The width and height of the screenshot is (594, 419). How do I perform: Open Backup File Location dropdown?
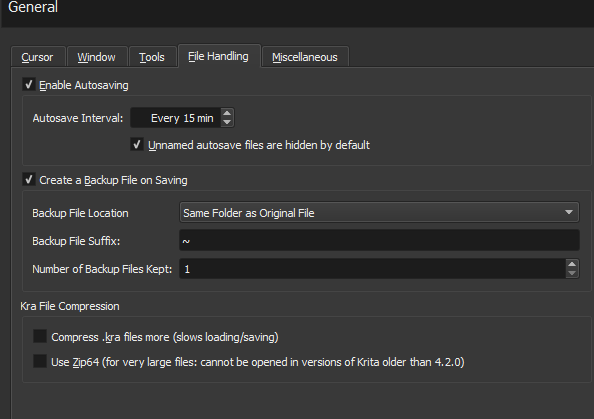point(379,213)
